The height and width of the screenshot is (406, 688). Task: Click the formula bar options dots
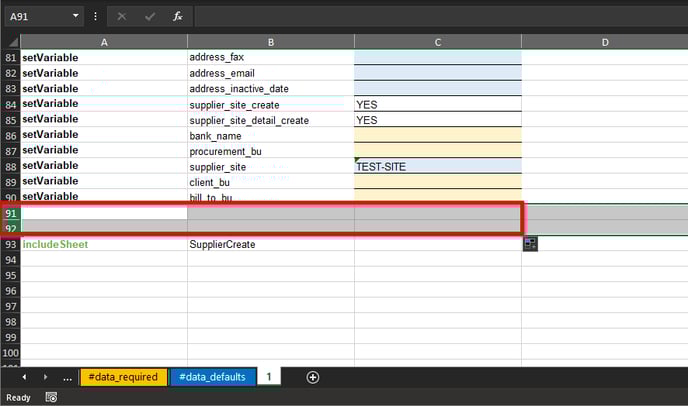tap(95, 17)
